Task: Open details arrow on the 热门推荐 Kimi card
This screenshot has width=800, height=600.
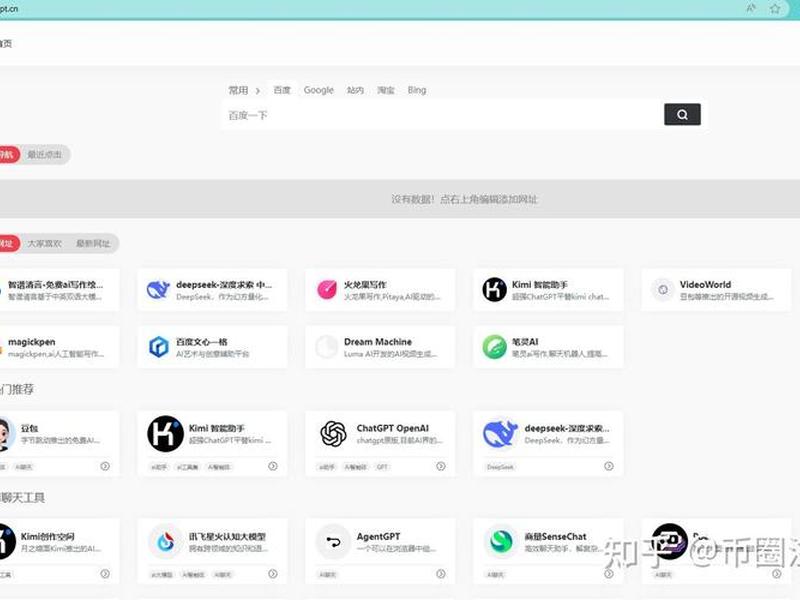Action: tap(273, 466)
